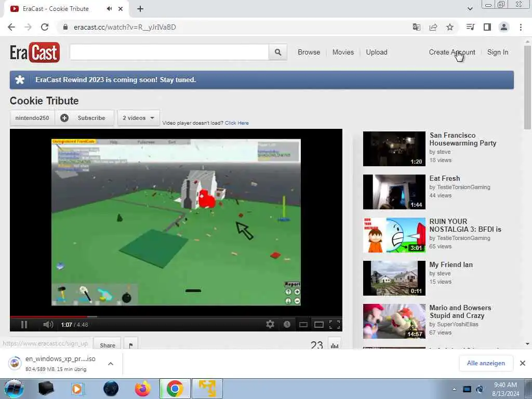The height and width of the screenshot is (399, 532).
Task: Select the EraCast - Cookie Tribute tab
Action: pos(55,9)
